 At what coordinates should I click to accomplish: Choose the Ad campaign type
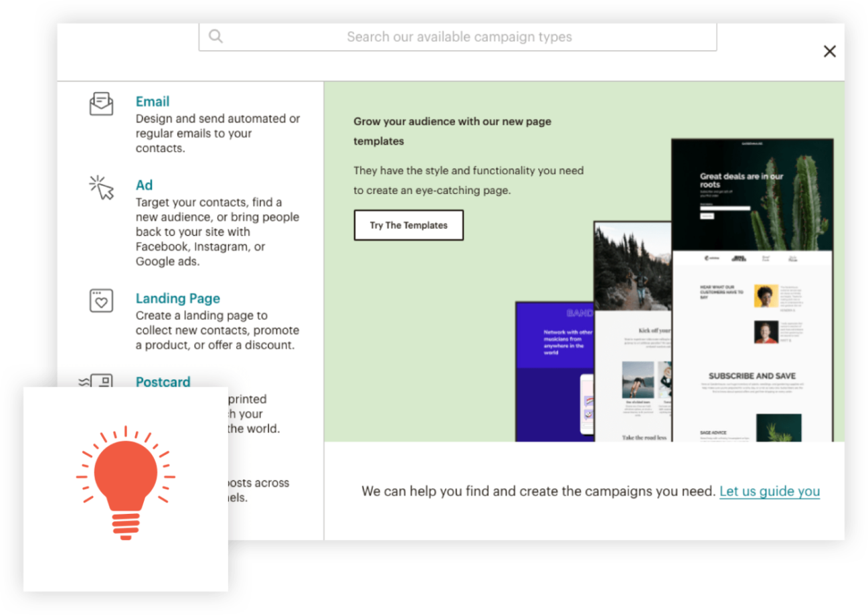coord(145,185)
